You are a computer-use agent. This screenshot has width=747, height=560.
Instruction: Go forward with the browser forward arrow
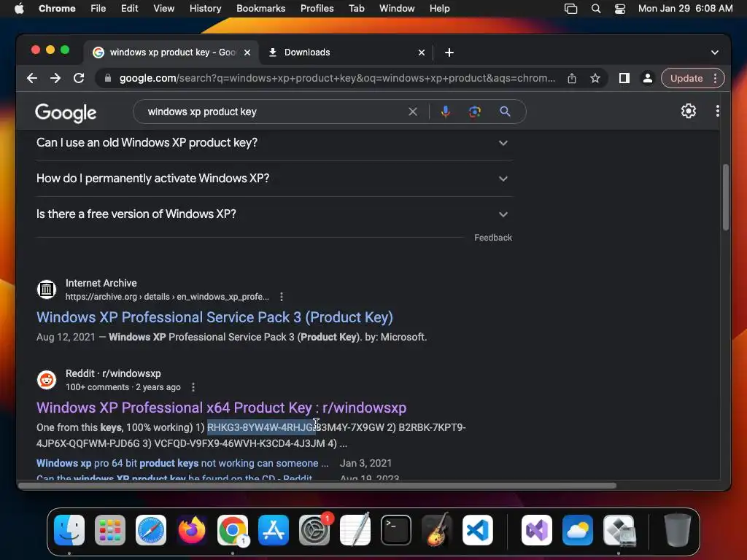click(x=55, y=78)
